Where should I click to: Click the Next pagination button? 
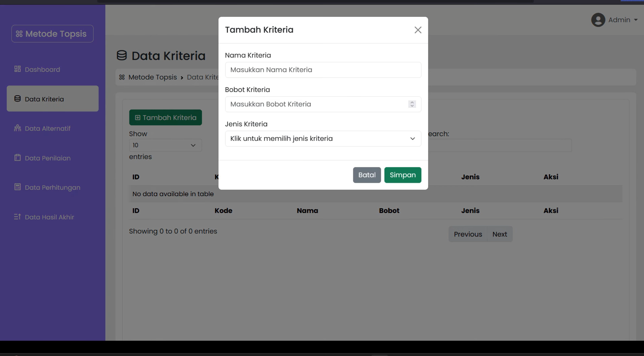pyautogui.click(x=499, y=234)
